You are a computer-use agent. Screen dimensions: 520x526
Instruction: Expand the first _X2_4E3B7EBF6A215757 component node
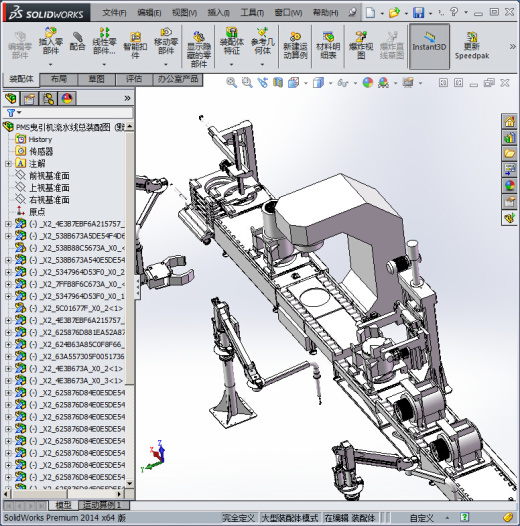(x=8, y=224)
